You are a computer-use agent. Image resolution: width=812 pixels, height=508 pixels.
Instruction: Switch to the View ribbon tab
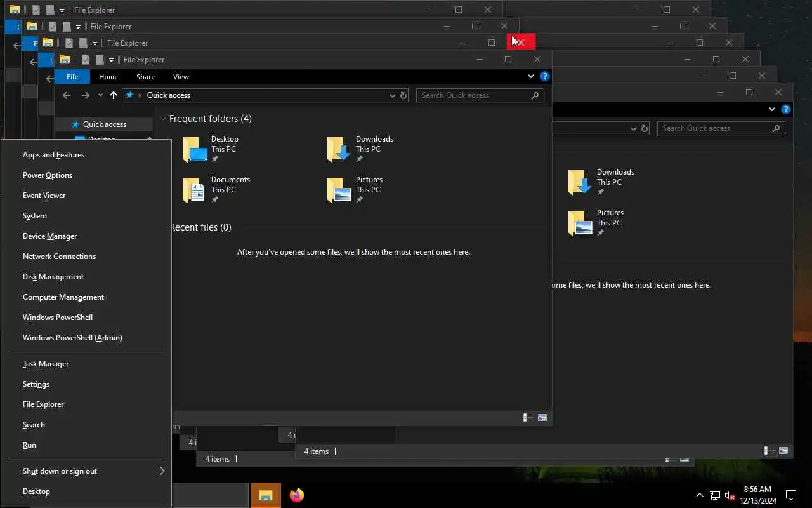[x=181, y=77]
